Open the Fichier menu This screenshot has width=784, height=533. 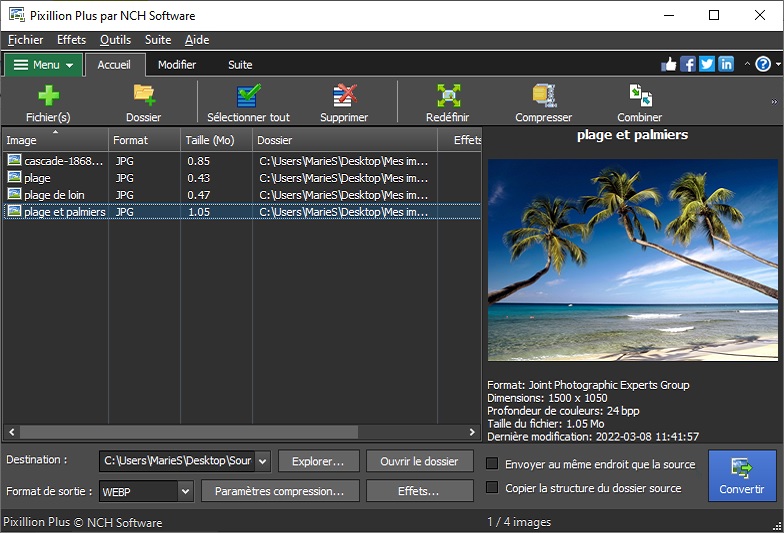(26, 40)
